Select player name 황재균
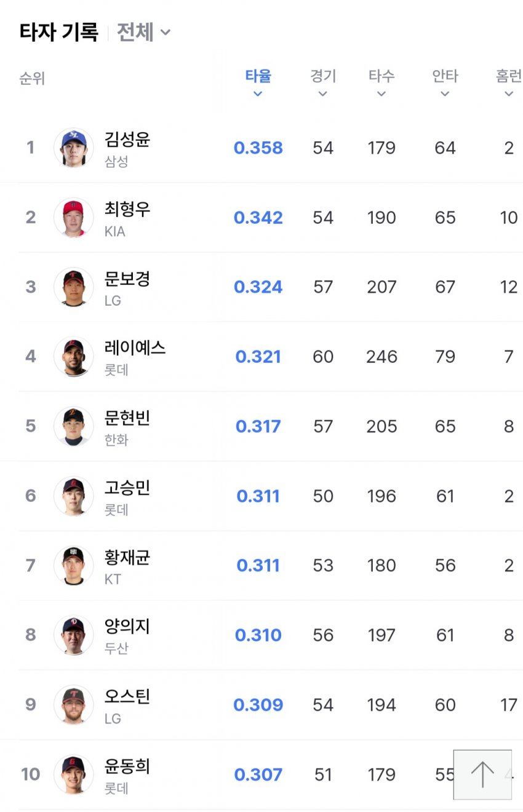The height and width of the screenshot is (812, 523). point(127,557)
